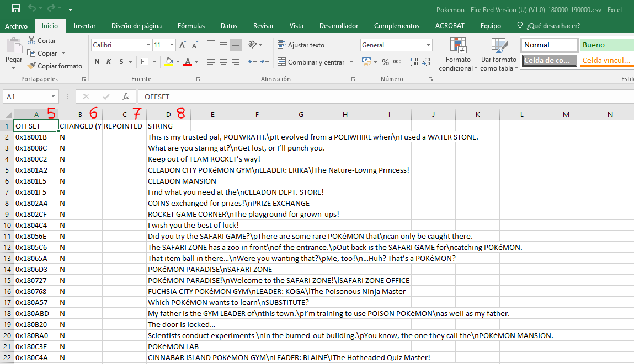Select cell with offset 0x1801E5

(36, 181)
